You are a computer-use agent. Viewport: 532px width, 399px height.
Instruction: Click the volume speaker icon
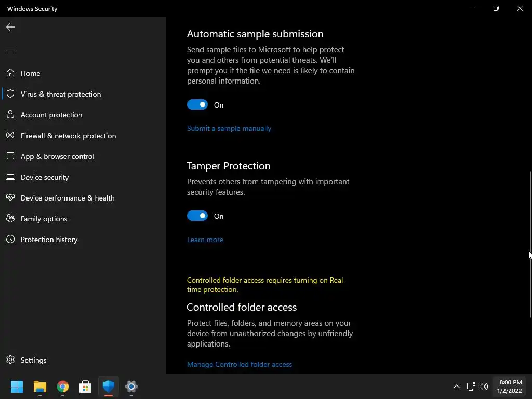[x=484, y=387]
